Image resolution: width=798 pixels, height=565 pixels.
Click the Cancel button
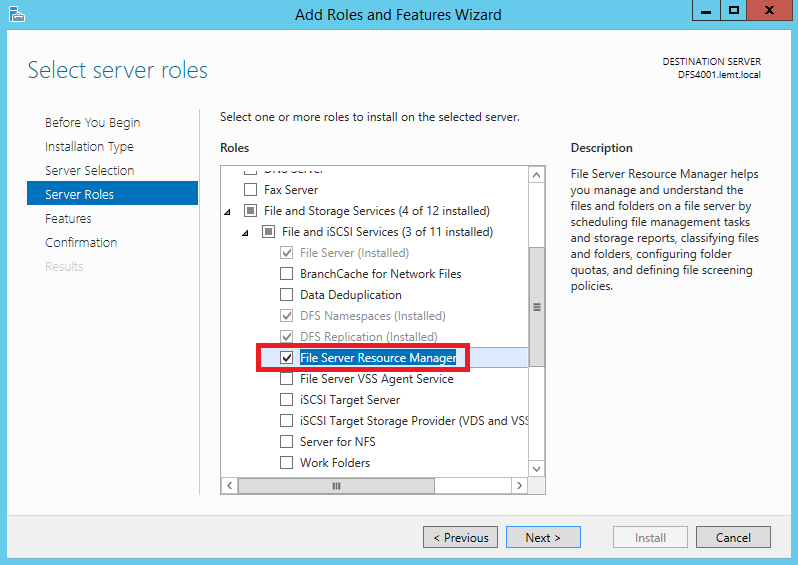(733, 538)
